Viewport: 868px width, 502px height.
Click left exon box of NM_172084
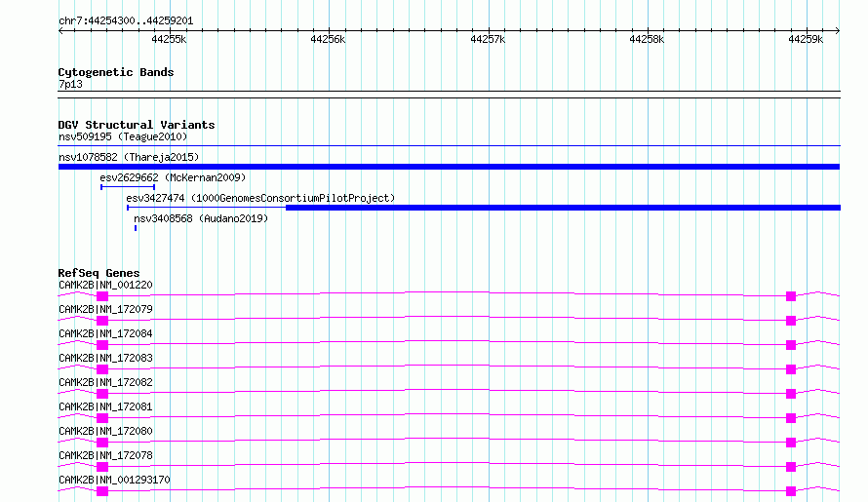click(102, 345)
